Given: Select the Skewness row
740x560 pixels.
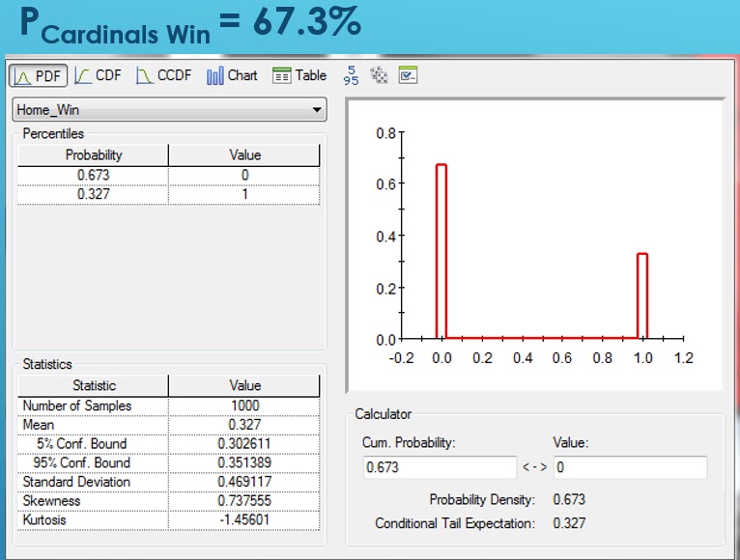Looking at the screenshot, I should [169, 500].
